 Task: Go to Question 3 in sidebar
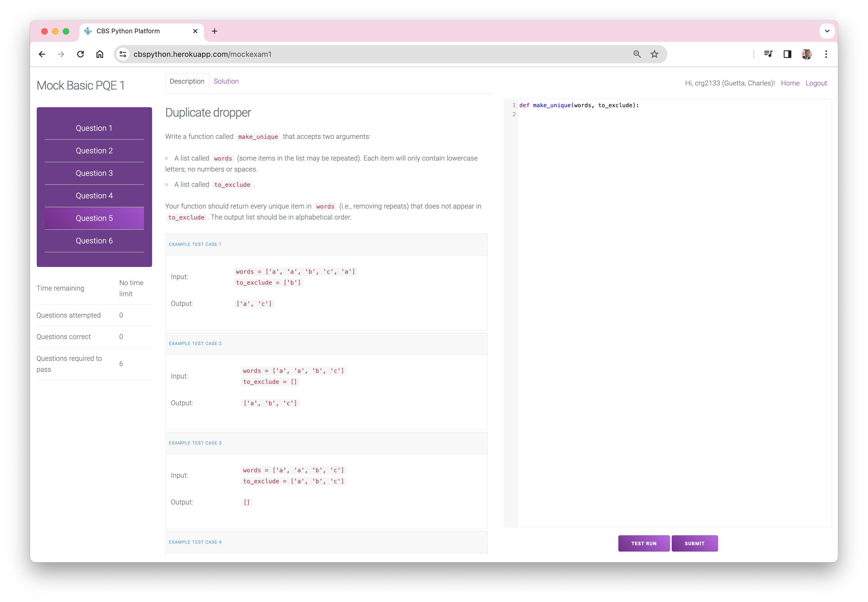coord(94,173)
